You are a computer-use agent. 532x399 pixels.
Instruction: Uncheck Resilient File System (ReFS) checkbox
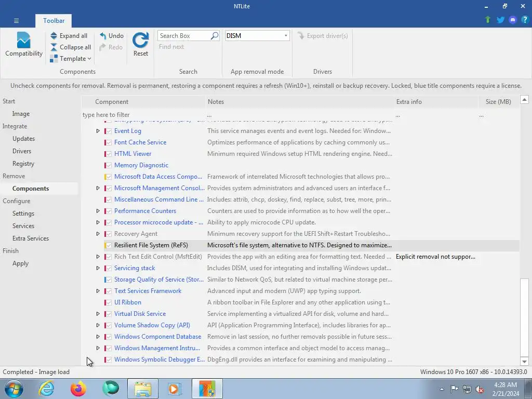tap(109, 245)
